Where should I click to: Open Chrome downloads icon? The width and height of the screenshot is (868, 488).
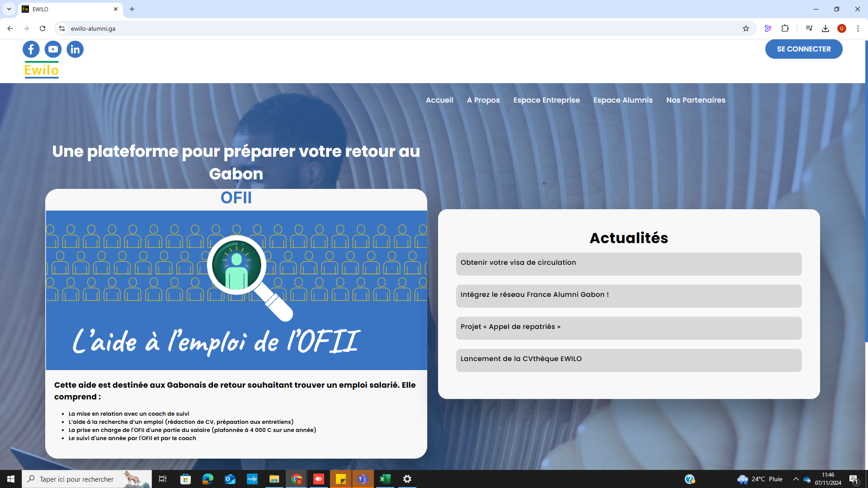tap(826, 28)
